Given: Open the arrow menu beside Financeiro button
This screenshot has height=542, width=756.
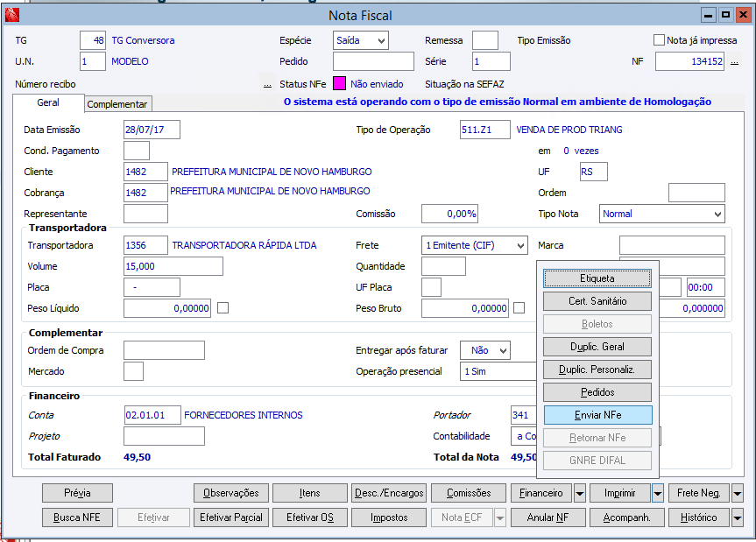Looking at the screenshot, I should [x=580, y=493].
